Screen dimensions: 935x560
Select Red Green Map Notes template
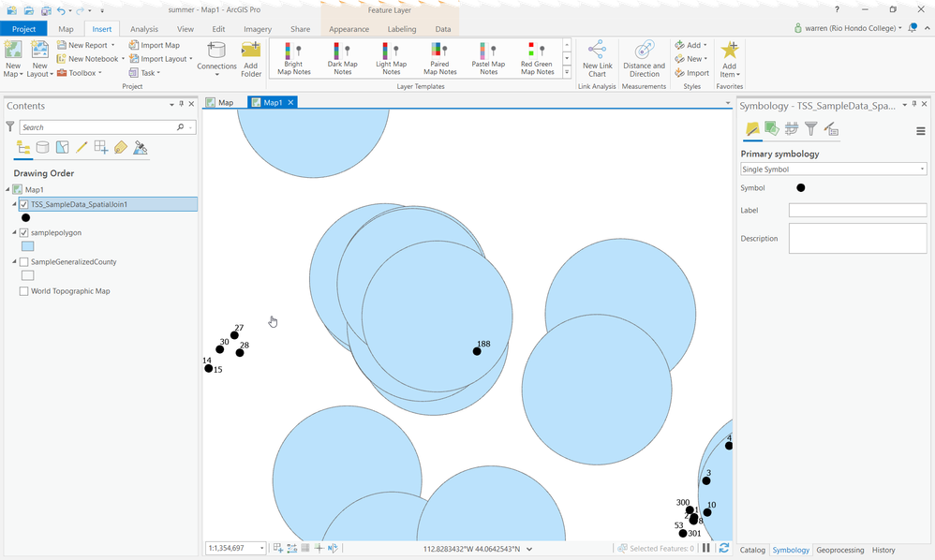coord(537,59)
